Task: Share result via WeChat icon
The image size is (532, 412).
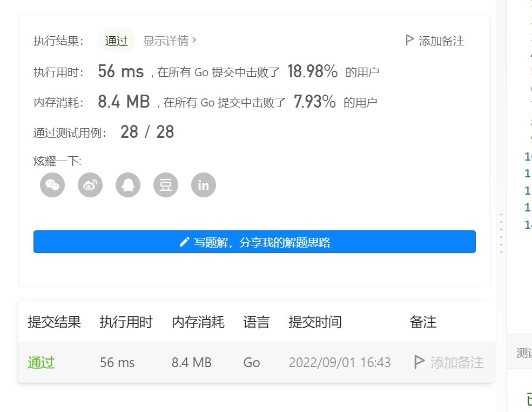Action: click(x=52, y=185)
